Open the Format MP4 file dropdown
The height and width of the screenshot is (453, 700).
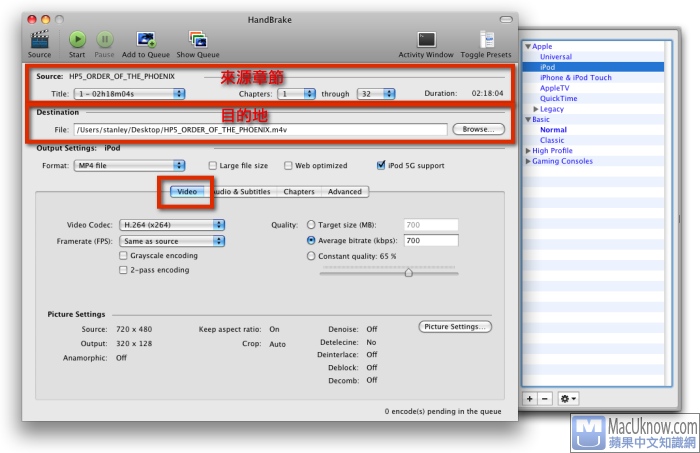click(x=129, y=165)
